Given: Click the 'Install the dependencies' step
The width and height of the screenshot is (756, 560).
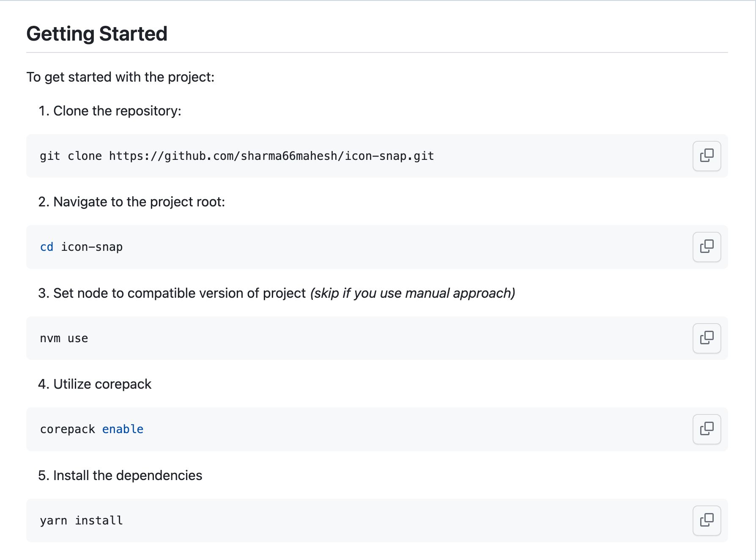Looking at the screenshot, I should coord(128,475).
